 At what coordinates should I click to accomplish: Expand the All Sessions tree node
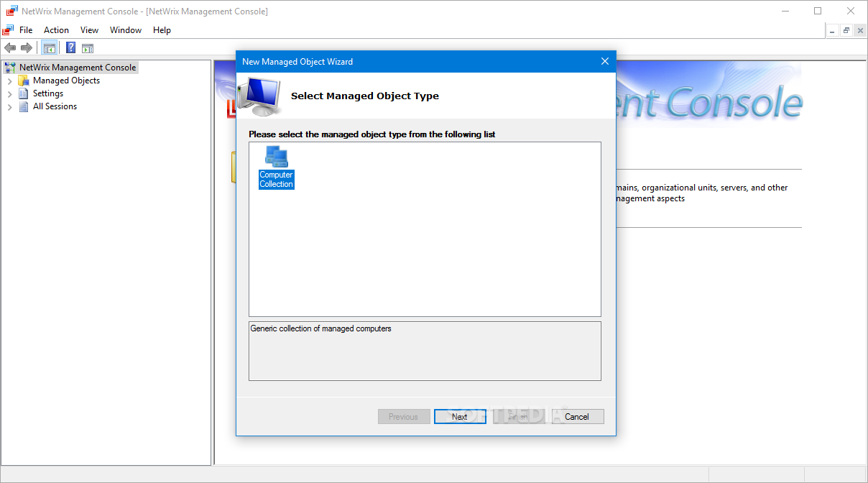pyautogui.click(x=10, y=107)
